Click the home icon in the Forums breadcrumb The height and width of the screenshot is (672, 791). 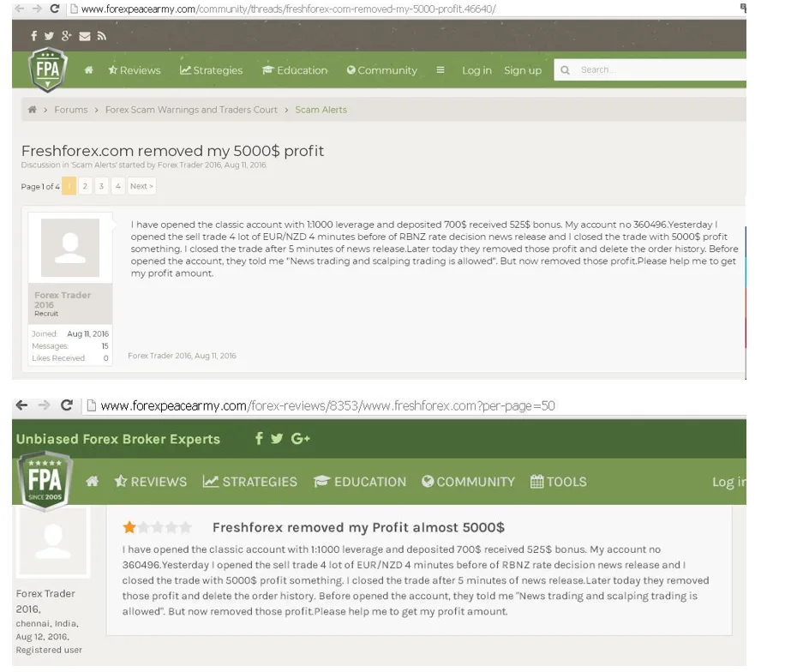coord(33,110)
